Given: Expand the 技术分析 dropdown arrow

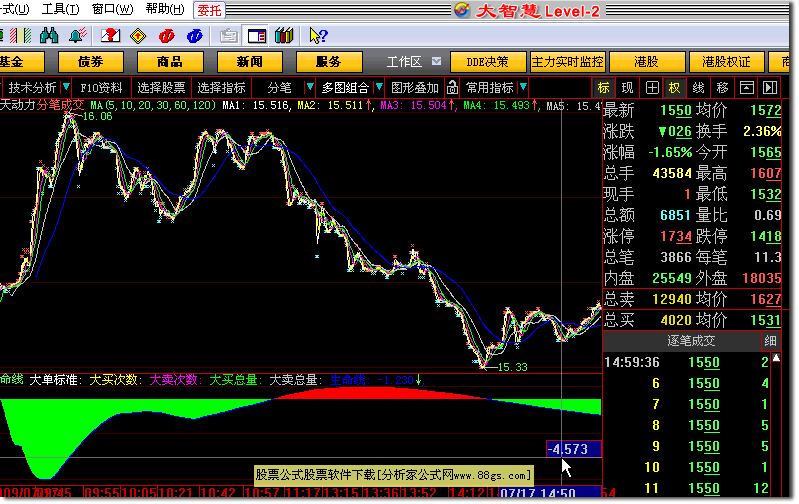Looking at the screenshot, I should 65,87.
